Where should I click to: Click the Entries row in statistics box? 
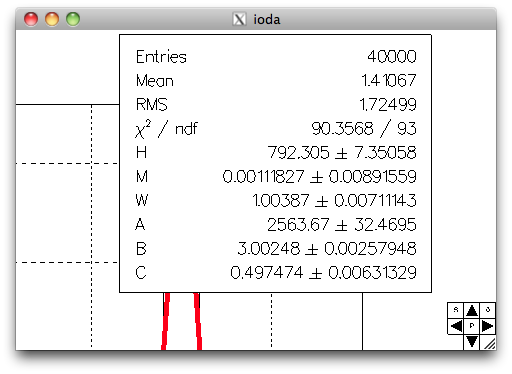276,57
